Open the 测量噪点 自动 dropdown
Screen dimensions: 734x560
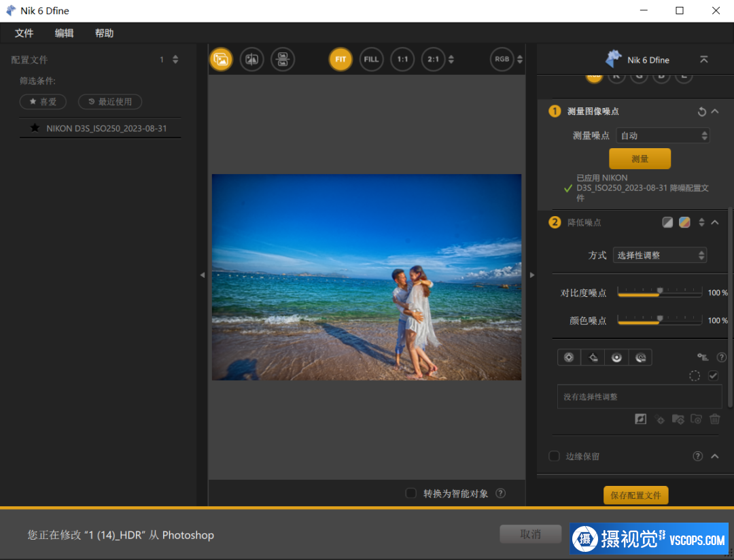[663, 135]
